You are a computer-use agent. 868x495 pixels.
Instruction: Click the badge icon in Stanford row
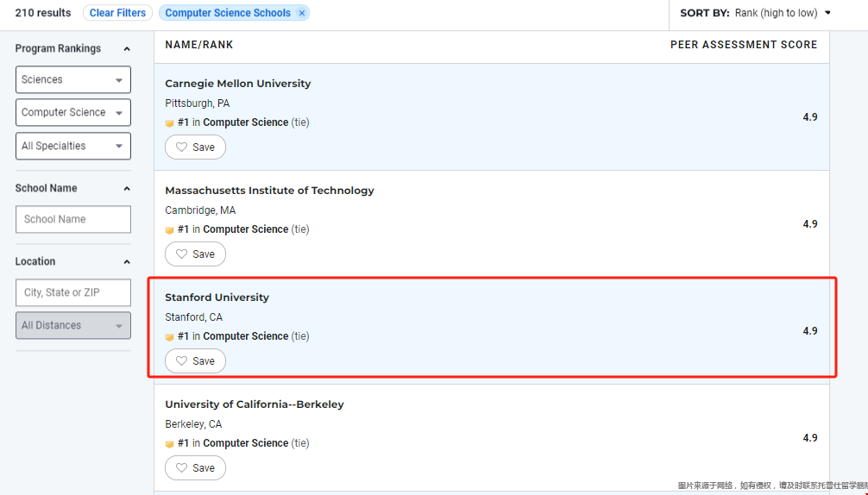[169, 337]
